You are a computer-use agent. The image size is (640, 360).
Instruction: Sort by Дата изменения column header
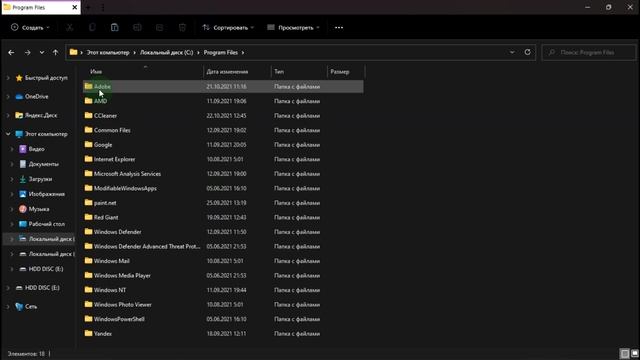tap(227, 71)
